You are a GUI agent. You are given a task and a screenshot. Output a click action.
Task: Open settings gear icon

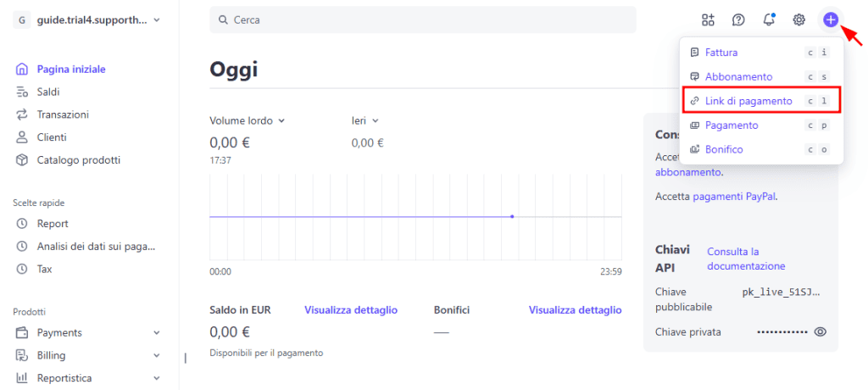pyautogui.click(x=798, y=20)
